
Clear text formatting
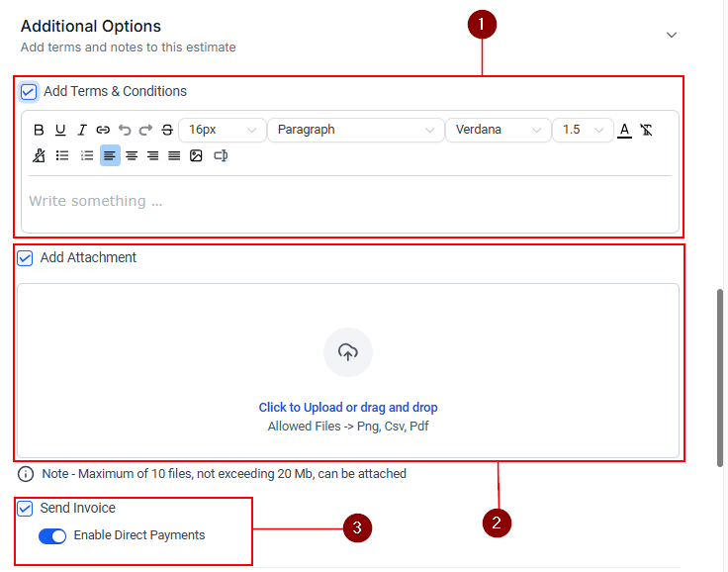tap(646, 130)
